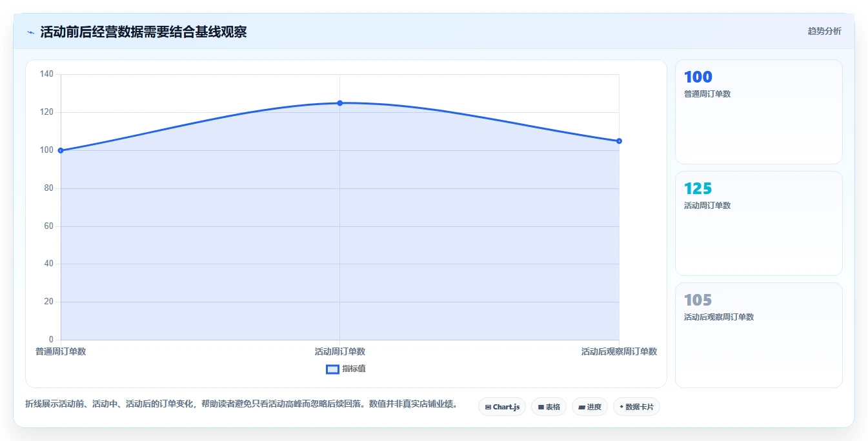Select the 表格 tag
The image size is (868, 441).
coord(549,407)
